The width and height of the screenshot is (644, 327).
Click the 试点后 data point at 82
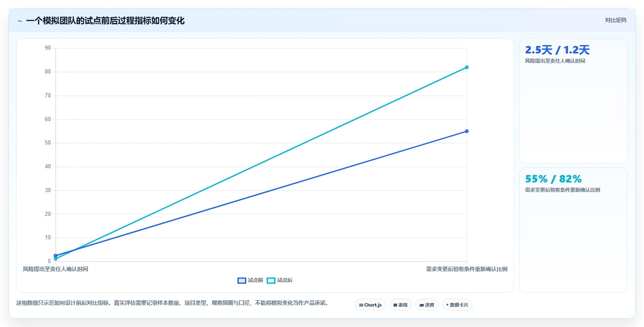(x=467, y=67)
